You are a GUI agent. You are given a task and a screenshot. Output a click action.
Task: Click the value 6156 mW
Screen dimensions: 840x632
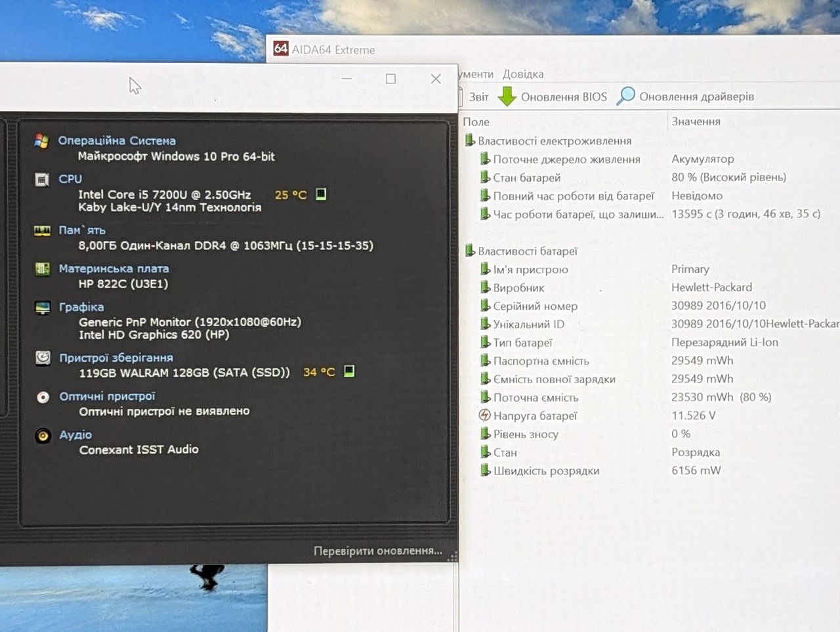696,471
